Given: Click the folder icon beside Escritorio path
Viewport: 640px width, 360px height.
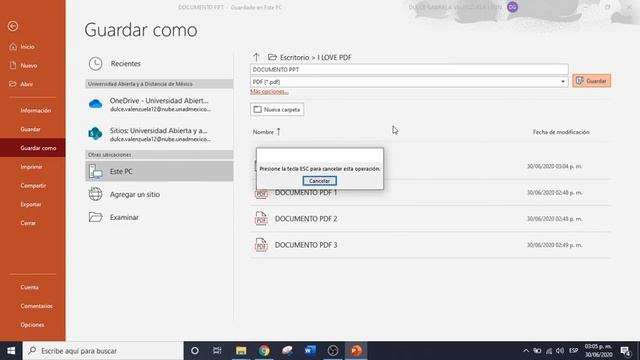Looking at the screenshot, I should tap(272, 57).
